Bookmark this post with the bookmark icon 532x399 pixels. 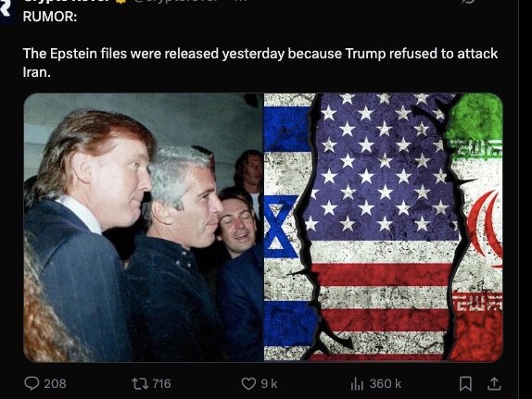pyautogui.click(x=465, y=384)
